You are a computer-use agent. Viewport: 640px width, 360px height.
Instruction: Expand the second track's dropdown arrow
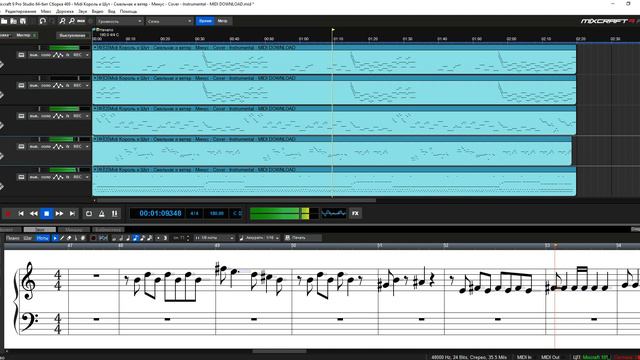87,85
